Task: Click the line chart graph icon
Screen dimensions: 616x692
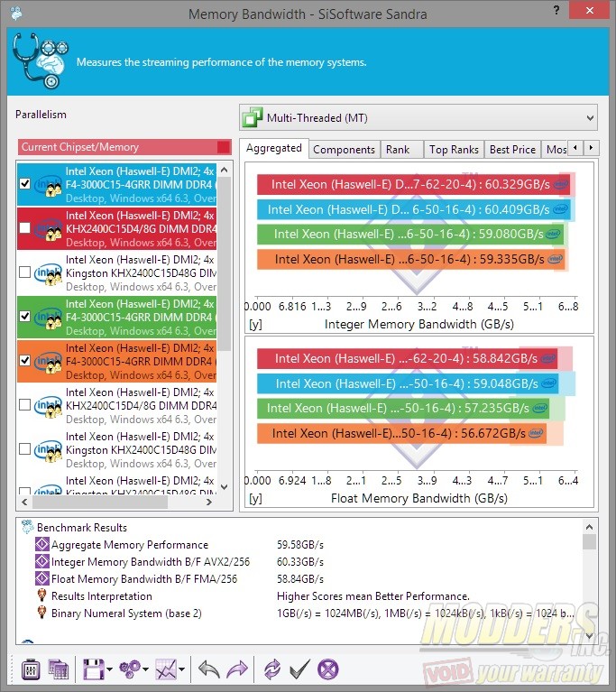Action: (166, 670)
